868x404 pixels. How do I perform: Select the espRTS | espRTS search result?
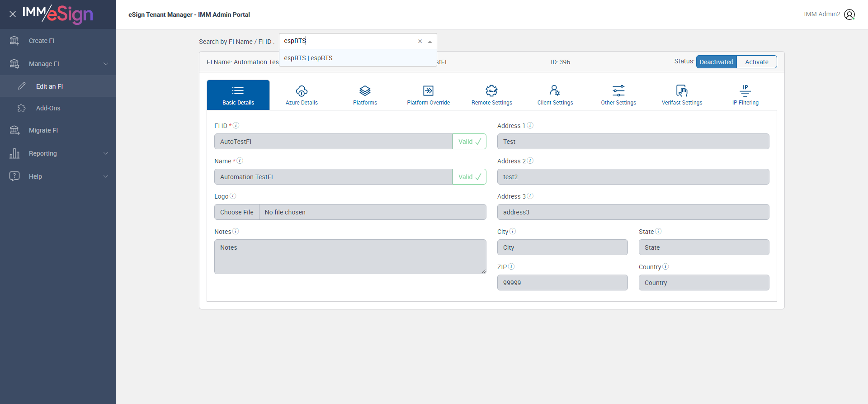[358, 58]
